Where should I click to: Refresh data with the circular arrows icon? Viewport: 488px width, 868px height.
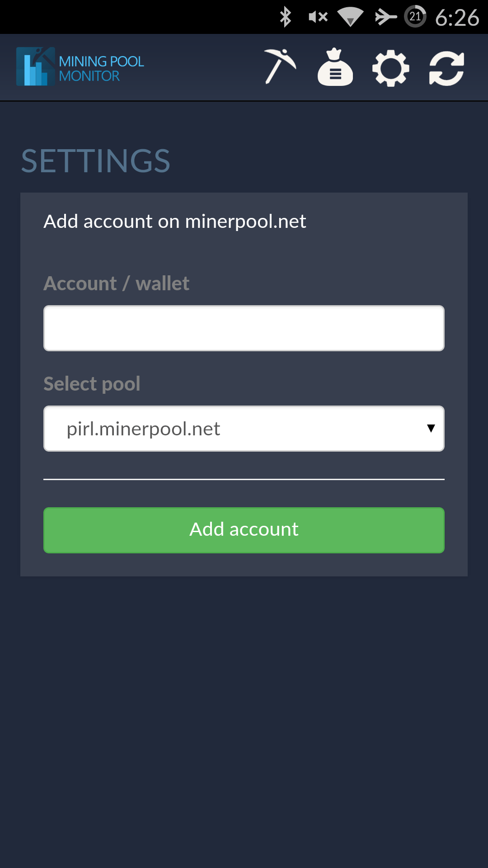tap(446, 68)
